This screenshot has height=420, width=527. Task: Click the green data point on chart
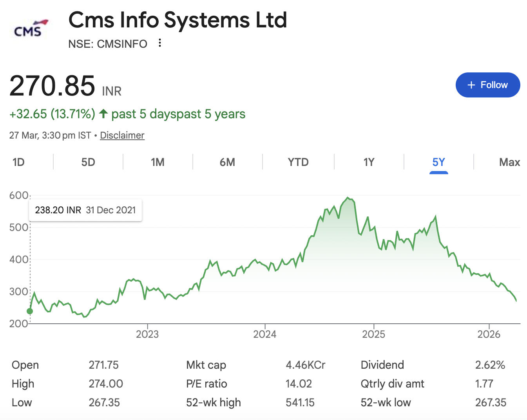[x=30, y=311]
